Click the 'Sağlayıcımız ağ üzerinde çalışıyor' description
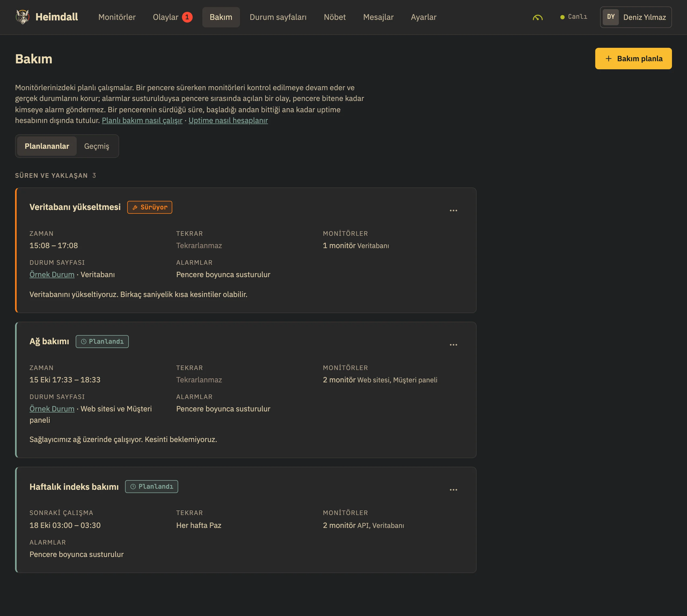Viewport: 687px width, 616px height. click(123, 439)
